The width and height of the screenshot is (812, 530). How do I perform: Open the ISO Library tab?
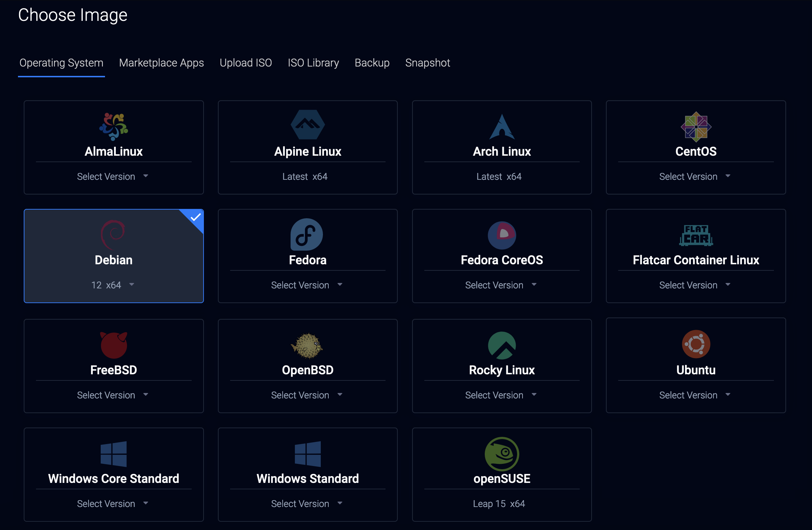(313, 63)
